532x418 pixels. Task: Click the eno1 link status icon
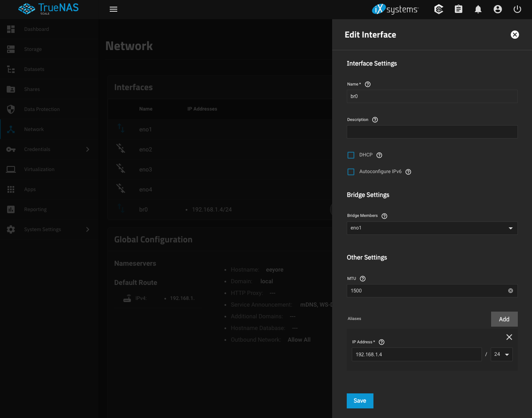tap(121, 128)
